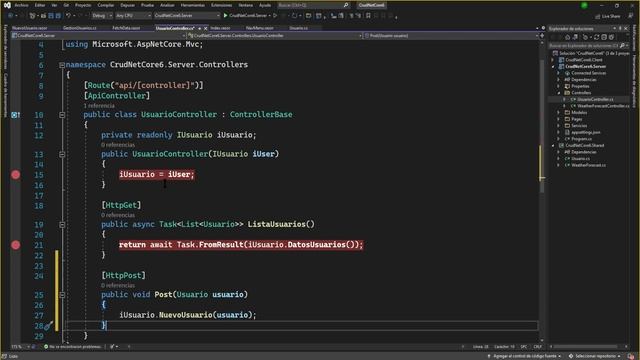Screen dimensions: 640x360
Task: Switch to the Usuario.cs tab
Action: tap(298, 28)
